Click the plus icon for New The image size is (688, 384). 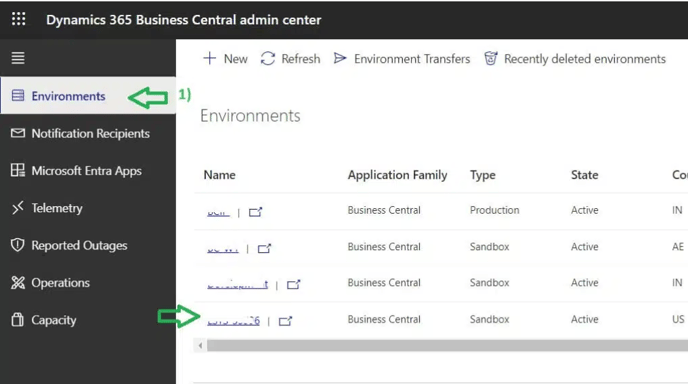(x=210, y=58)
